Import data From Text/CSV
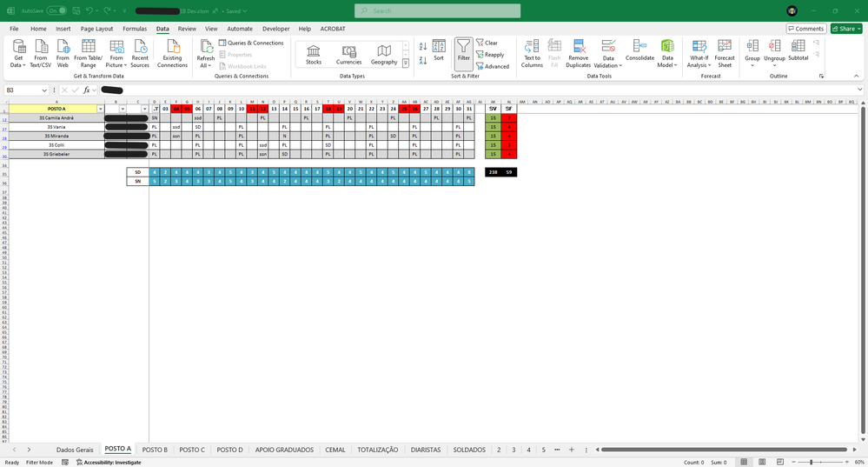Image resolution: width=868 pixels, height=467 pixels. coord(41,54)
